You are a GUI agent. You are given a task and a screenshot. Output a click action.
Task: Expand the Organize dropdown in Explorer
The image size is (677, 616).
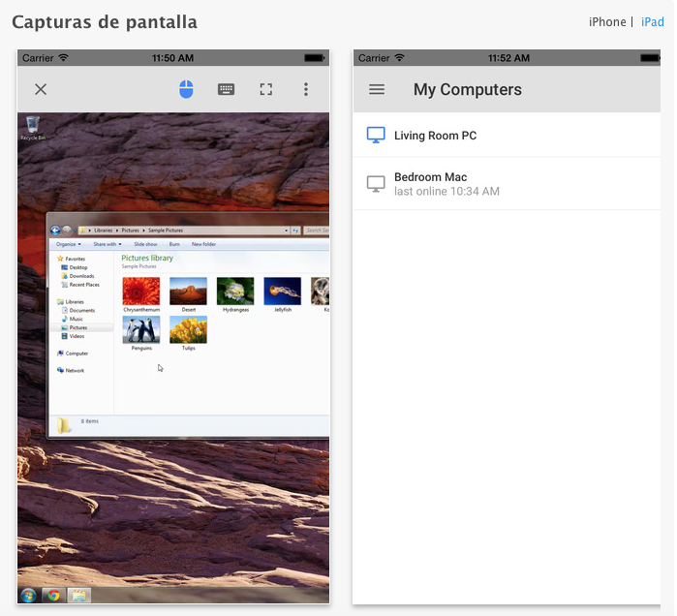point(72,244)
